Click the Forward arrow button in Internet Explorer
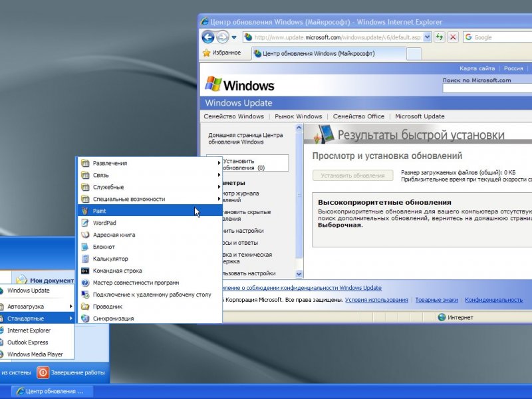The image size is (532, 399). click(x=223, y=37)
